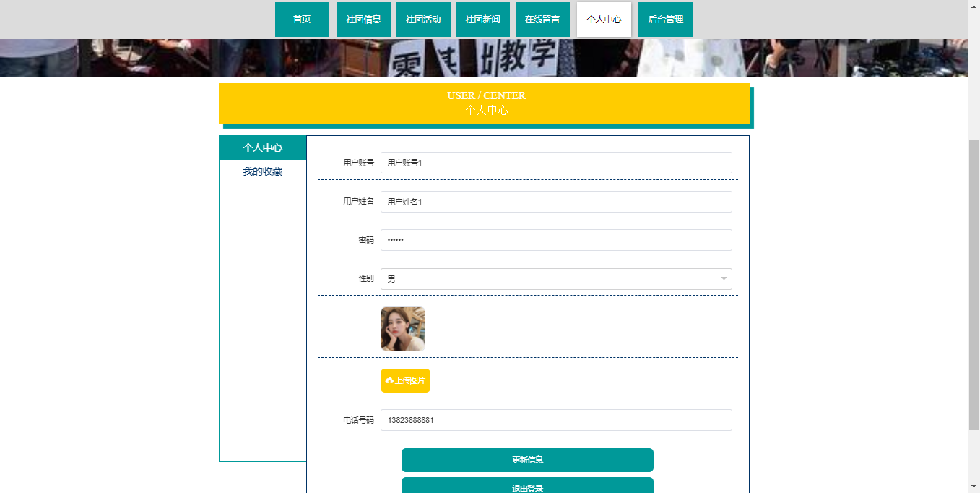Click the 用户账号 input field
The width and height of the screenshot is (980, 493).
[x=556, y=163]
